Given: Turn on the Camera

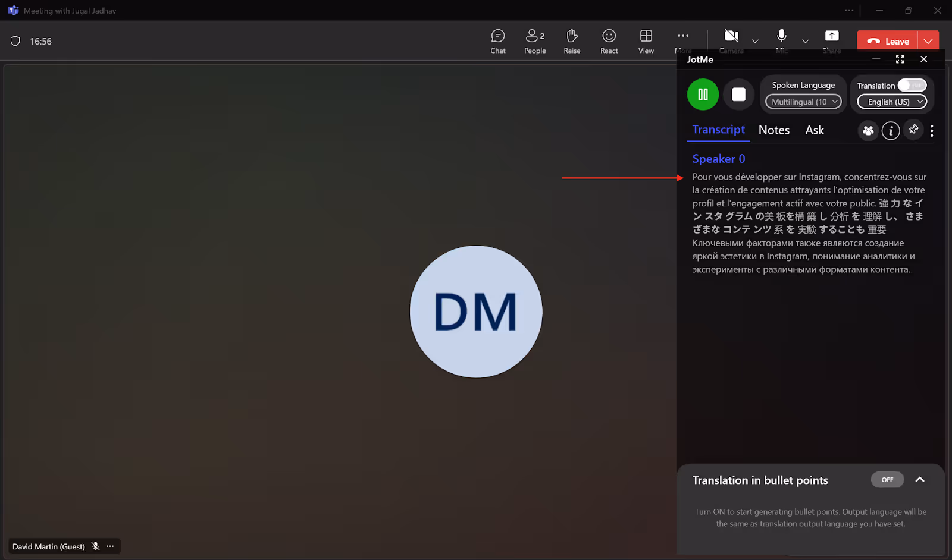Looking at the screenshot, I should pyautogui.click(x=731, y=37).
